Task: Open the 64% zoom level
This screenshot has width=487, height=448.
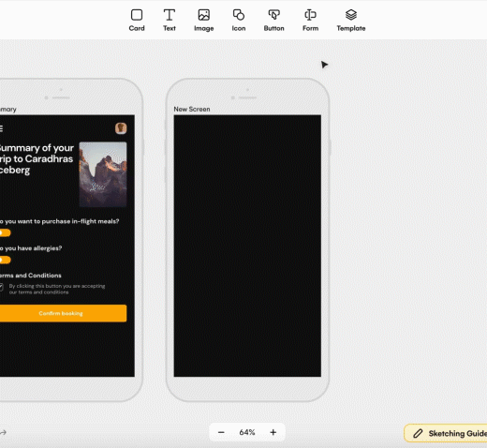Action: (x=247, y=432)
